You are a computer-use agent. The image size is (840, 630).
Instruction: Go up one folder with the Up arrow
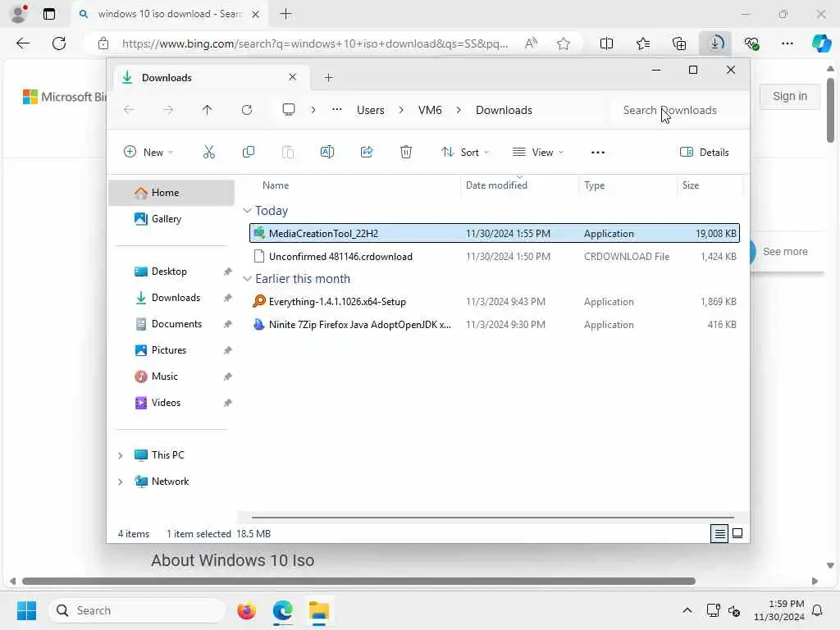[x=208, y=110]
